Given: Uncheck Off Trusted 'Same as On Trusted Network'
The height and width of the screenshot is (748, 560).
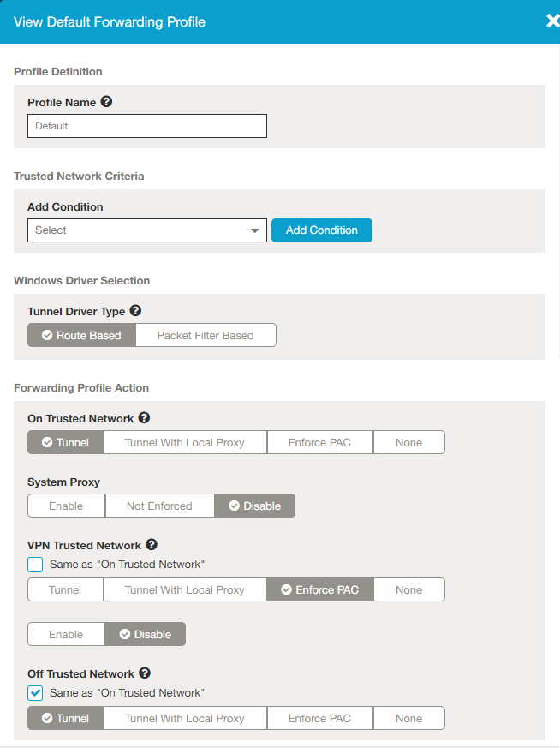Looking at the screenshot, I should [35, 693].
